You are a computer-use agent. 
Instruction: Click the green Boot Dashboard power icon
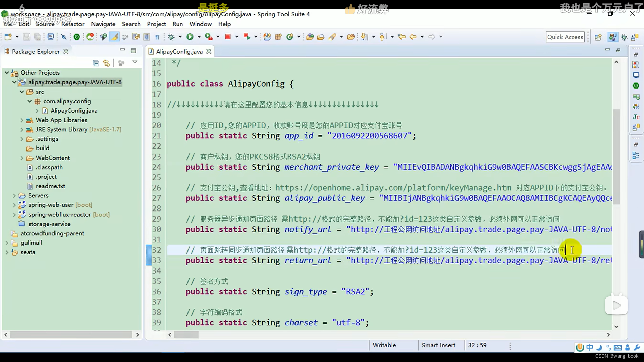point(77,37)
